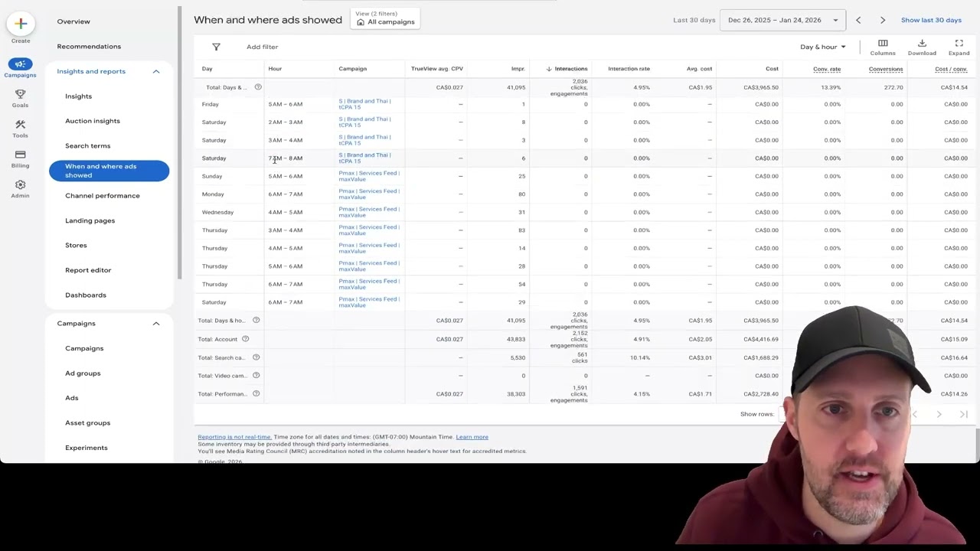Click the filter funnel icon
The image size is (980, 551).
[216, 47]
